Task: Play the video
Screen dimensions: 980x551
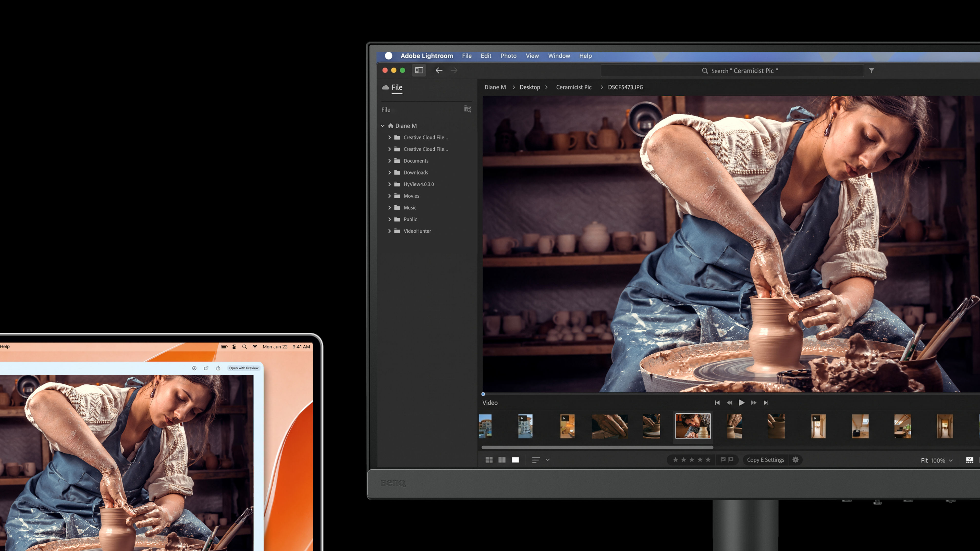Action: (x=741, y=403)
